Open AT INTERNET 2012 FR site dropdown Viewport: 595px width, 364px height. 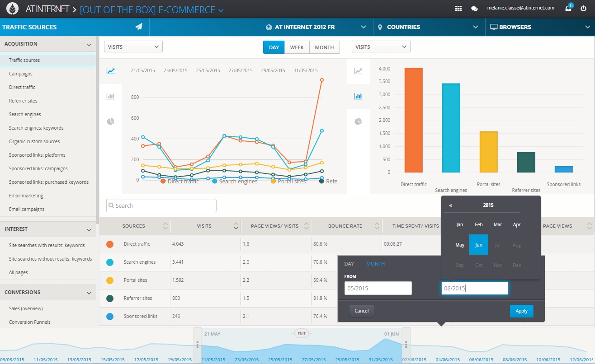coord(316,27)
